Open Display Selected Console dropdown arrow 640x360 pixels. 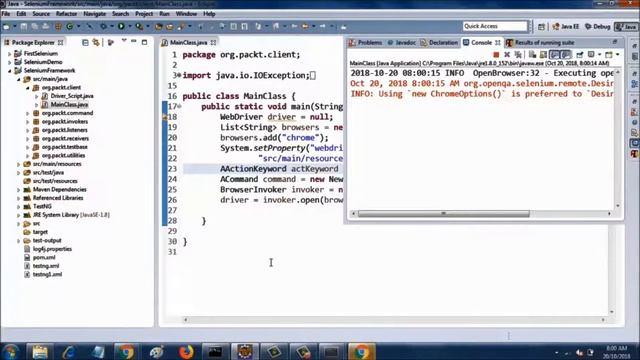(599, 55)
